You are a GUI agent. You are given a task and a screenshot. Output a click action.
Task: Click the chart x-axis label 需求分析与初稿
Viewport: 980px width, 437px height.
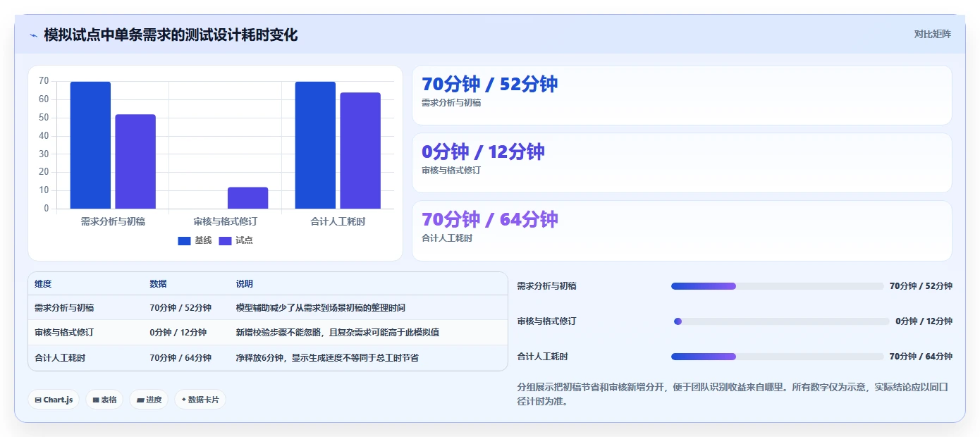click(113, 221)
